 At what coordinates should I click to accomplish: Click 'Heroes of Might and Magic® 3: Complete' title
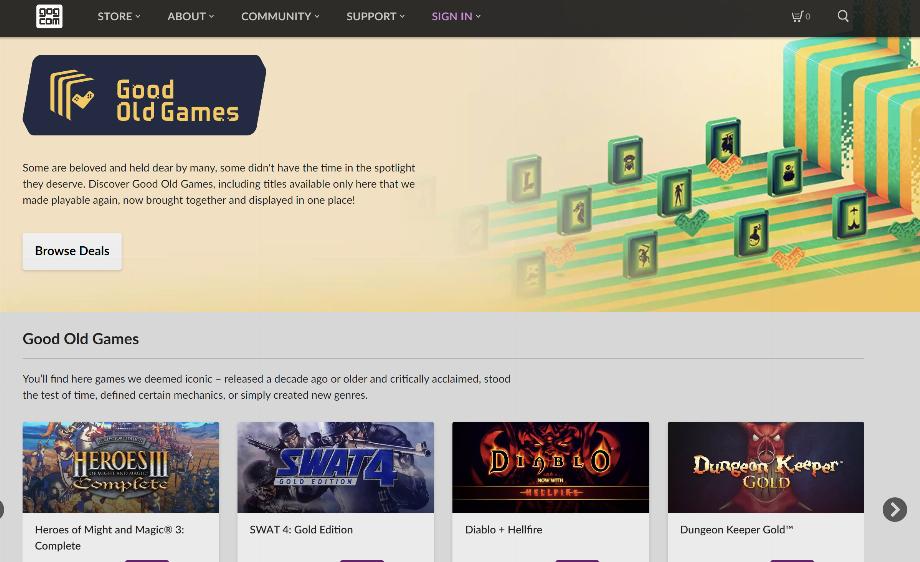(x=109, y=537)
